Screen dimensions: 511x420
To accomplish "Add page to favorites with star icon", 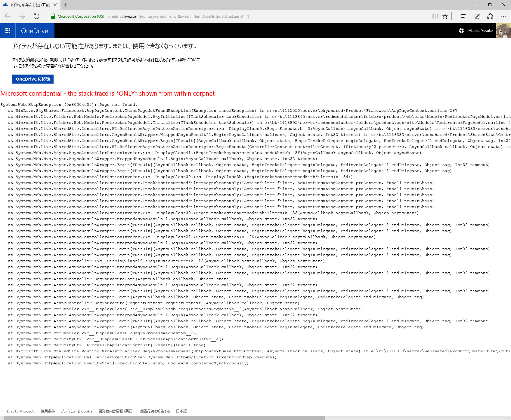I will [445, 16].
